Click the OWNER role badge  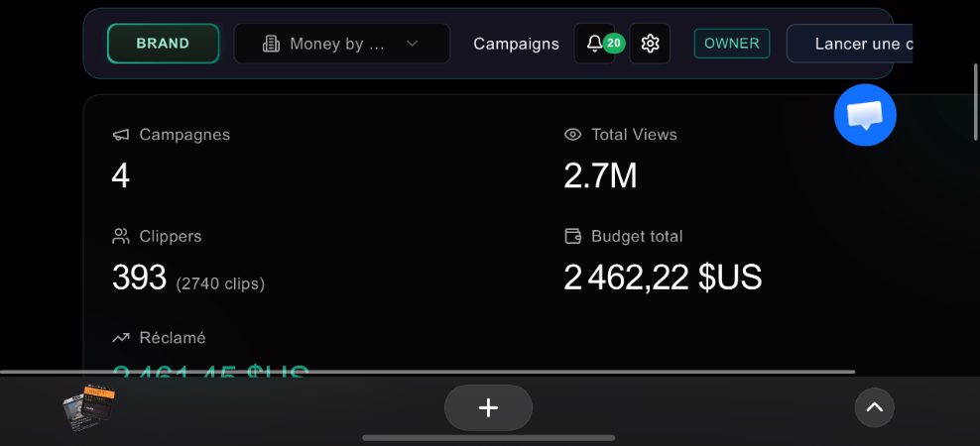click(731, 44)
